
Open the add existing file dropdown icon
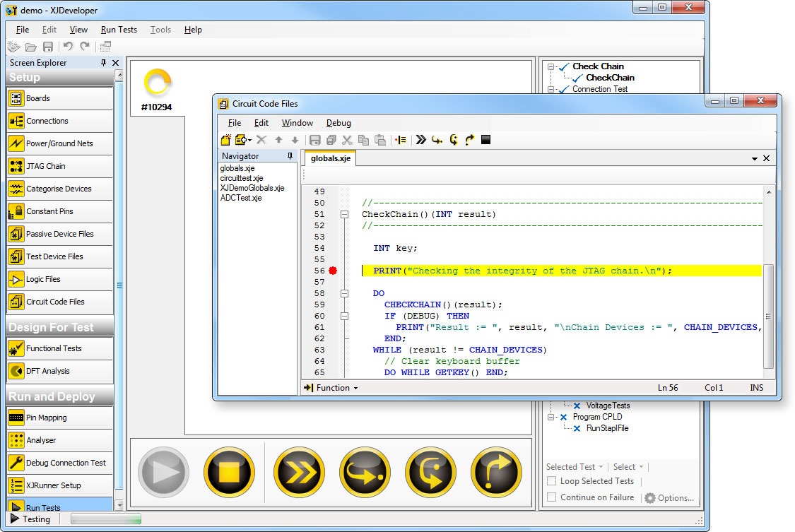pyautogui.click(x=243, y=140)
